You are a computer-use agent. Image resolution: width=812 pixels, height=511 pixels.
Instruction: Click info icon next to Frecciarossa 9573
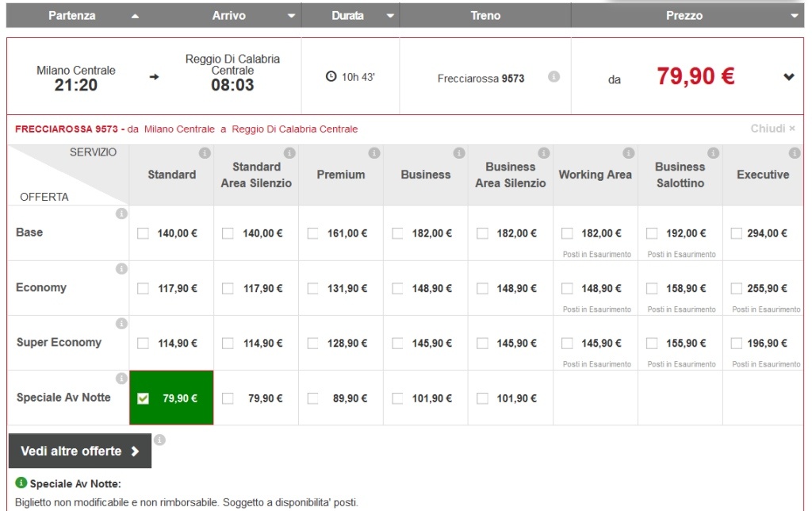pyautogui.click(x=553, y=77)
